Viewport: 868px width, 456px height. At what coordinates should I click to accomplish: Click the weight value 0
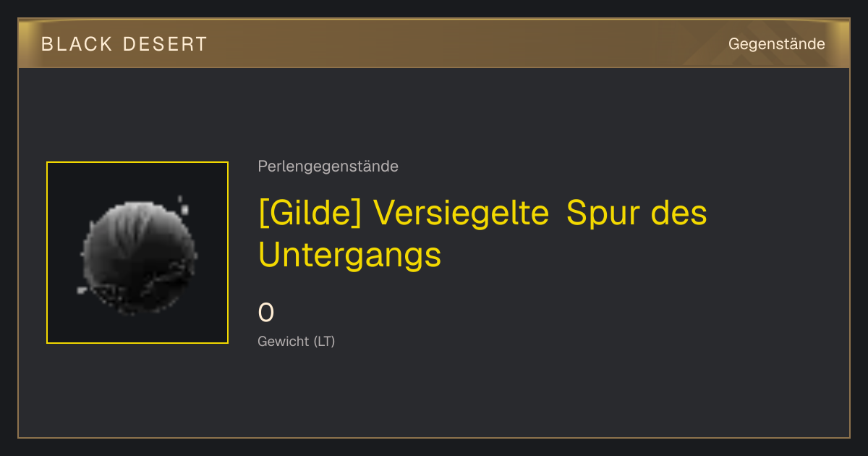266,313
